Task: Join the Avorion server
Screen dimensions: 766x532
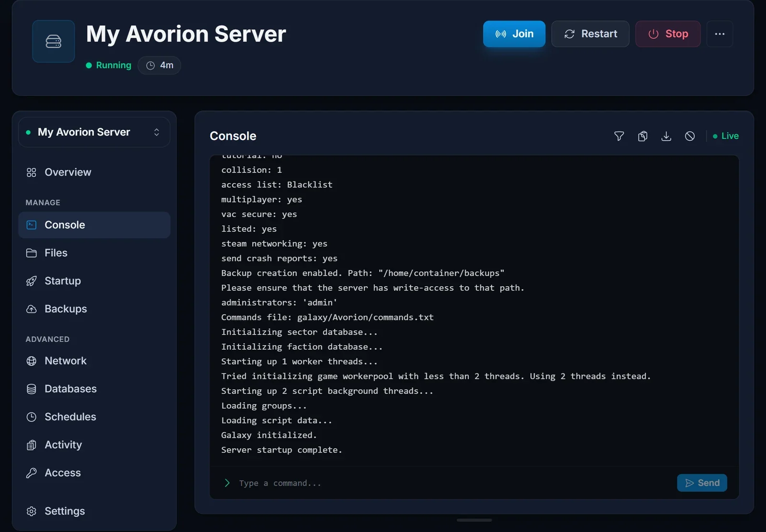Action: [514, 34]
